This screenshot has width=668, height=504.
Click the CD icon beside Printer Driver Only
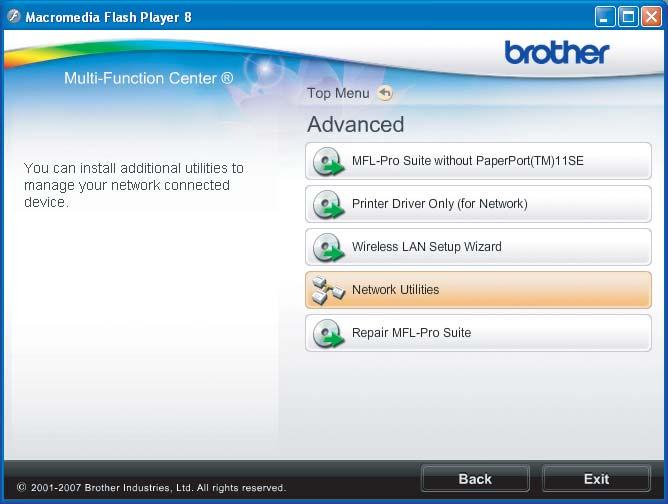pyautogui.click(x=328, y=204)
